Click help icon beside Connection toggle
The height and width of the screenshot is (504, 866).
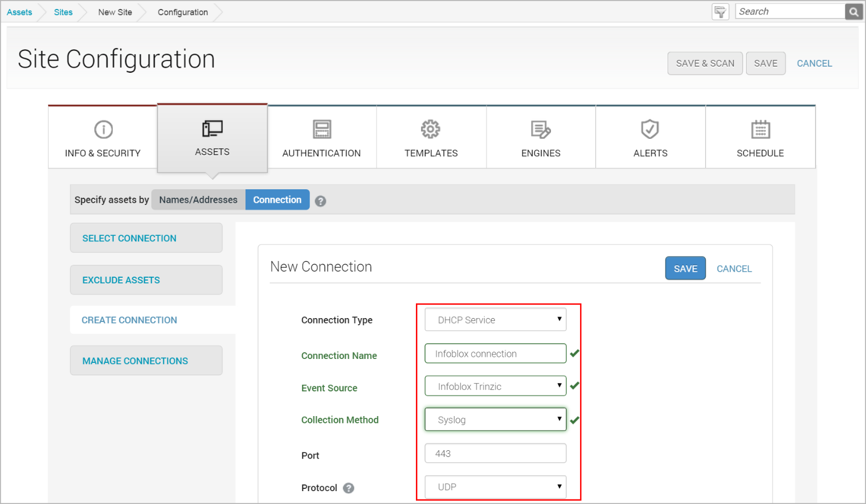click(321, 201)
